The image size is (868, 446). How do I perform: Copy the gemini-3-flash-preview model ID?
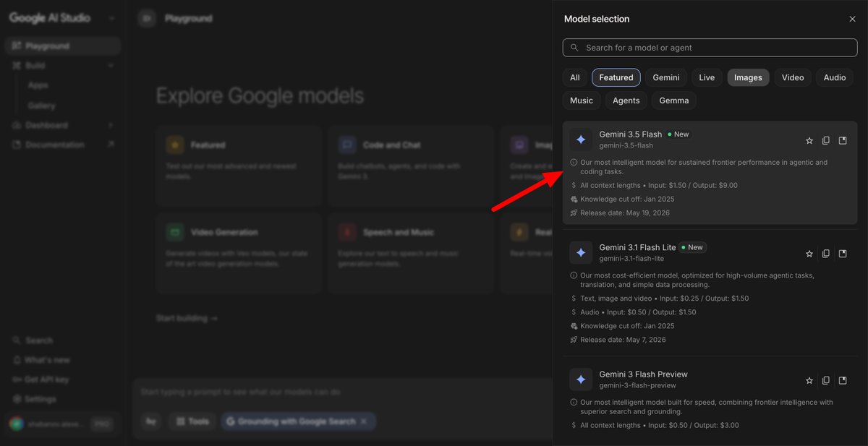[x=826, y=380]
